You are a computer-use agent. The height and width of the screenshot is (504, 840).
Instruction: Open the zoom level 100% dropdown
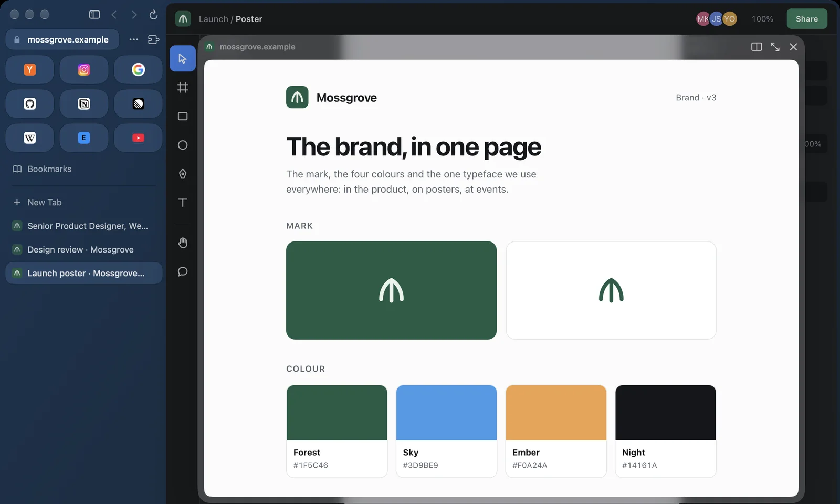(762, 19)
